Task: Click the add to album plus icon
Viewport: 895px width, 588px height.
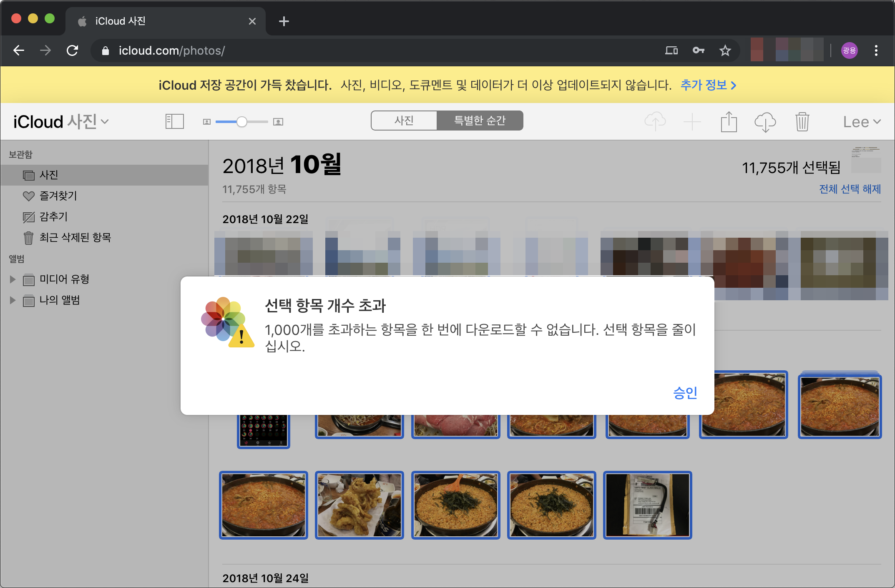Action: (x=692, y=122)
